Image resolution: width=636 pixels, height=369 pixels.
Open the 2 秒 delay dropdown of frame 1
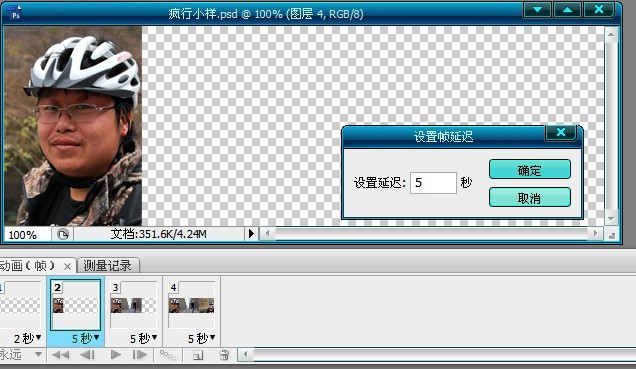tap(27, 338)
